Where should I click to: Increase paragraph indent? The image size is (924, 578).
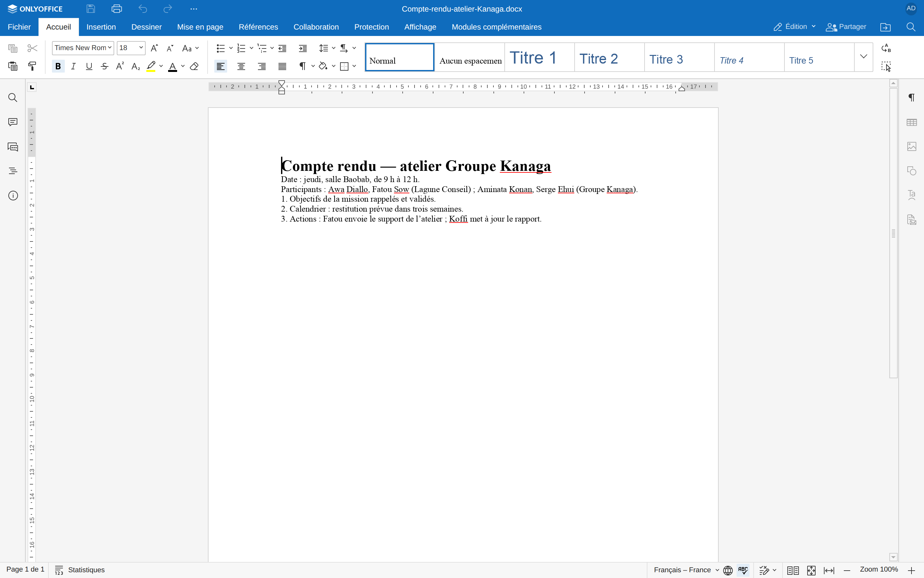pyautogui.click(x=303, y=48)
